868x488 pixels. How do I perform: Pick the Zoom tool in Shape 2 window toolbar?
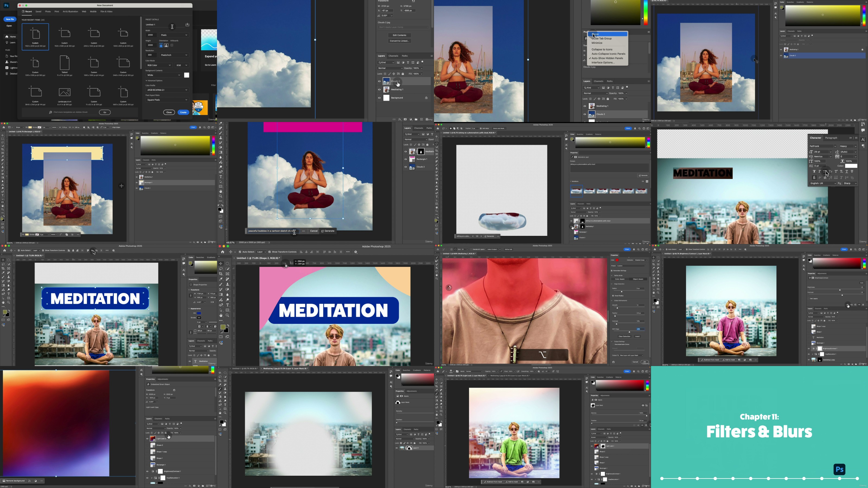point(228,316)
